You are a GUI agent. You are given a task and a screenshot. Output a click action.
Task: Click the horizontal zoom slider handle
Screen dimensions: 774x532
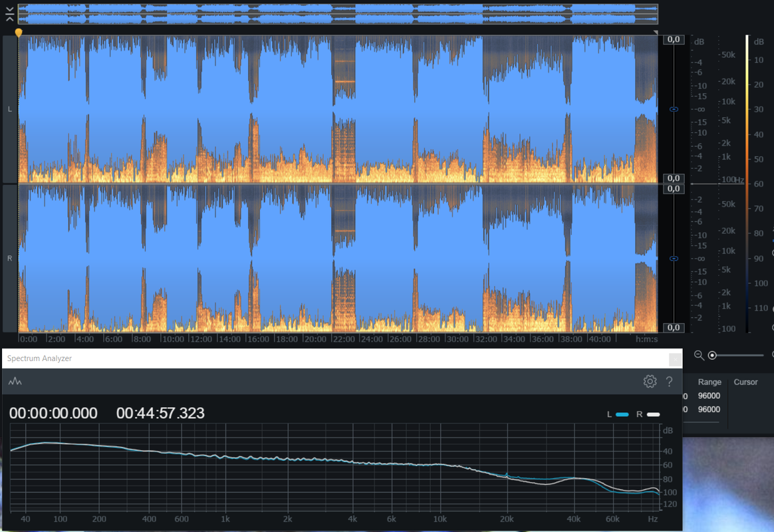tap(711, 355)
